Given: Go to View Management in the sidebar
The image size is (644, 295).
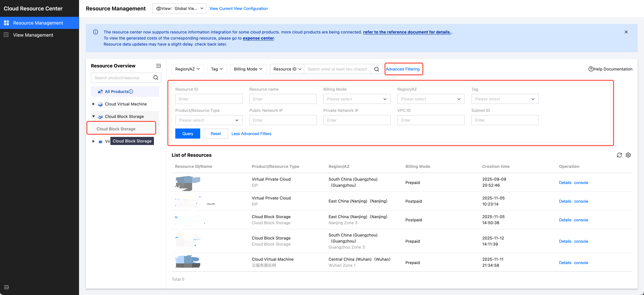Looking at the screenshot, I should point(33,35).
